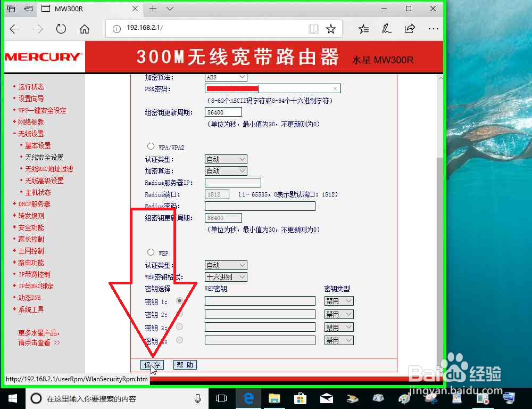Launch Mail app from the taskbar
Image resolution: width=532 pixels, height=409 pixels.
(327, 398)
